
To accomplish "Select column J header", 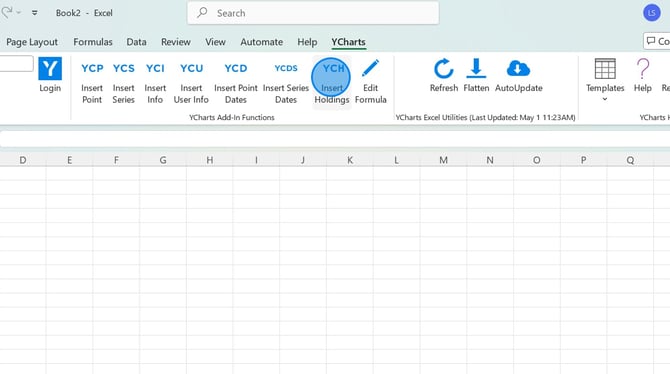I will click(x=303, y=160).
